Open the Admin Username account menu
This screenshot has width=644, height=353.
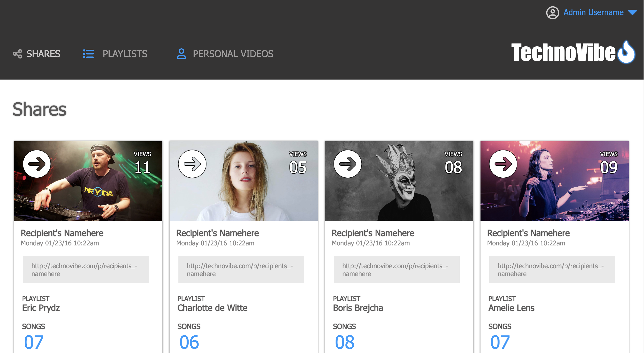593,12
